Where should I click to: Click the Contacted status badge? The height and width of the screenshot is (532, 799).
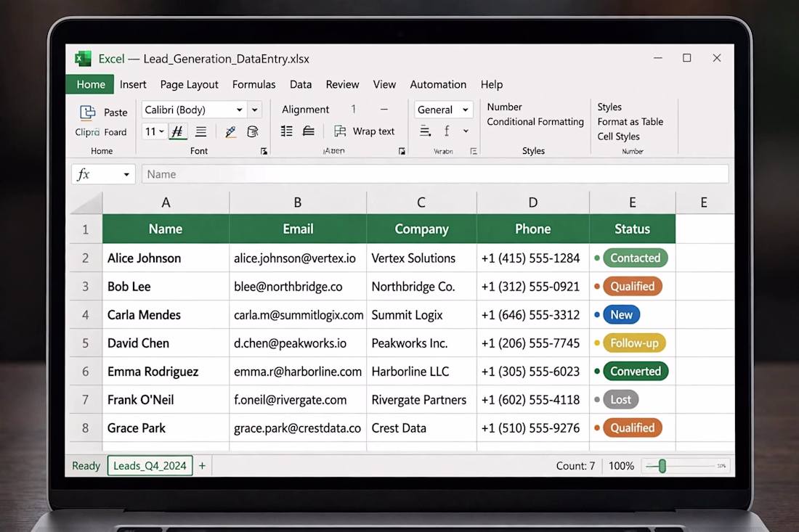coord(635,258)
